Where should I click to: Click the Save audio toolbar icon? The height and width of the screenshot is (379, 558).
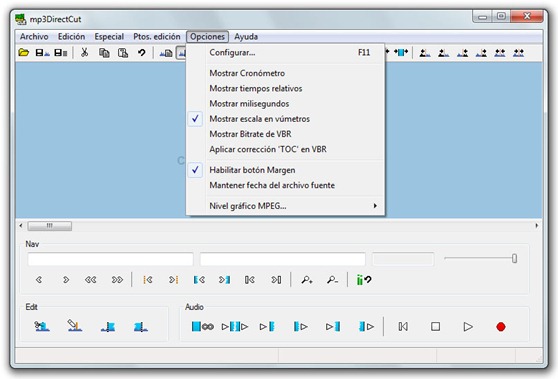pyautogui.click(x=42, y=53)
